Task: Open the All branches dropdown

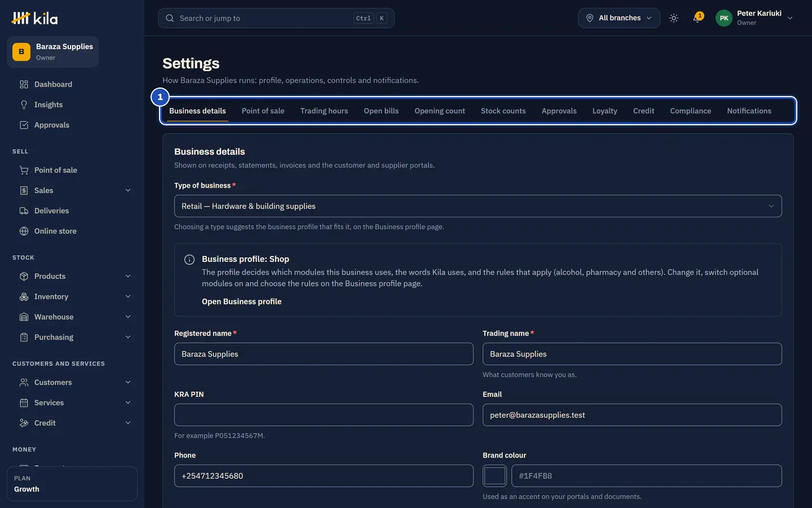Action: point(619,18)
